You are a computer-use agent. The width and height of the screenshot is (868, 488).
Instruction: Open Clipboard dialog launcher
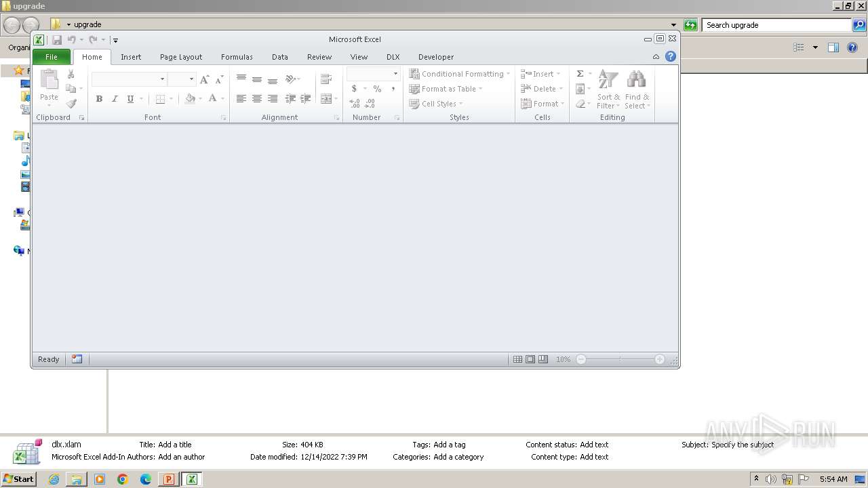click(x=82, y=118)
